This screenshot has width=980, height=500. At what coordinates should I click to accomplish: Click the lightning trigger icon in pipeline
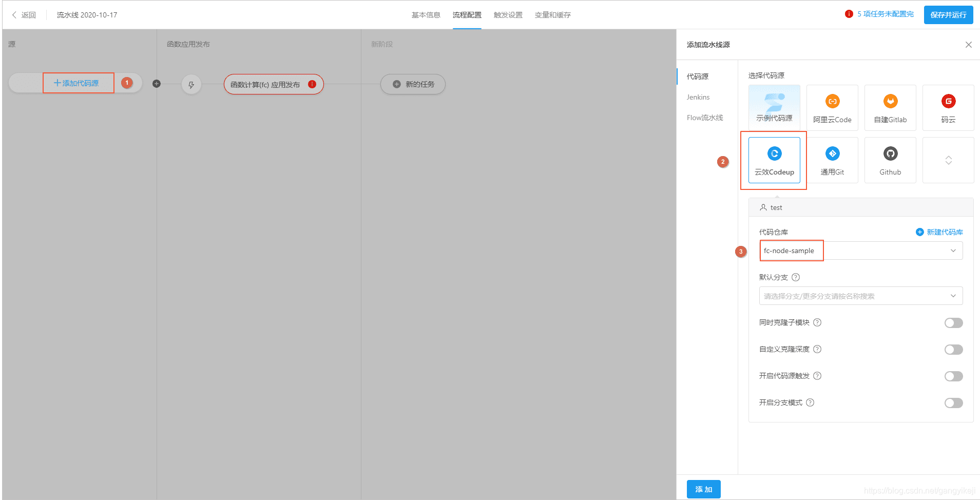click(191, 85)
